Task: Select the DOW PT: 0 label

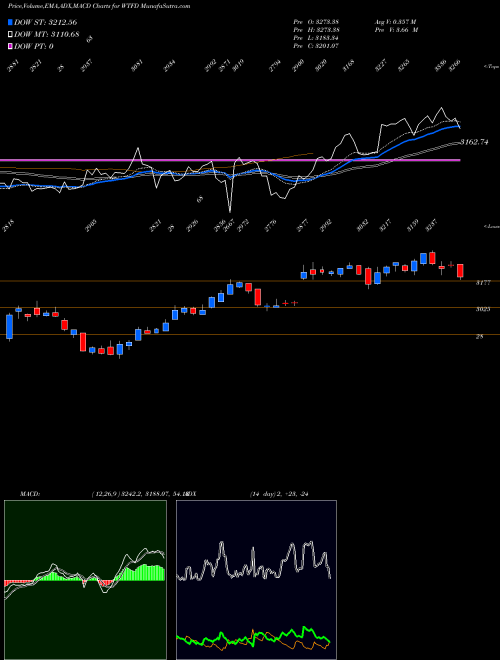Action: [34, 46]
